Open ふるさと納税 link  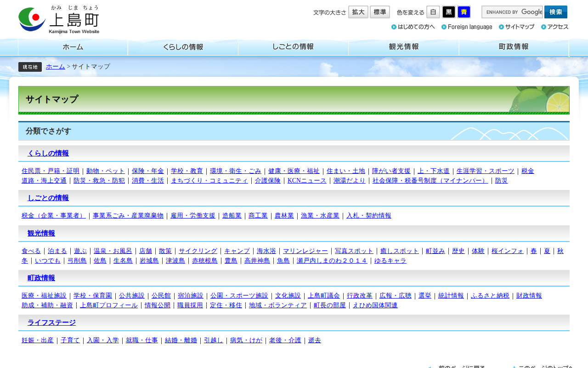click(x=490, y=296)
